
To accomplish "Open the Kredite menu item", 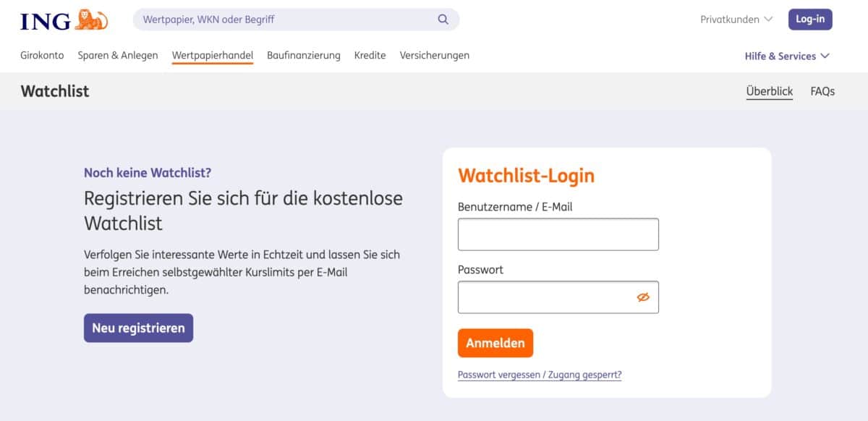I will tap(370, 56).
